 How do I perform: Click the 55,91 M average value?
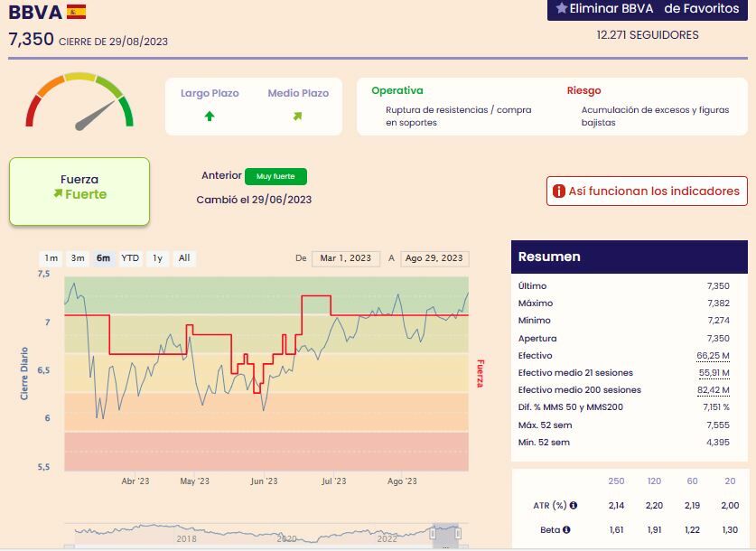click(714, 373)
